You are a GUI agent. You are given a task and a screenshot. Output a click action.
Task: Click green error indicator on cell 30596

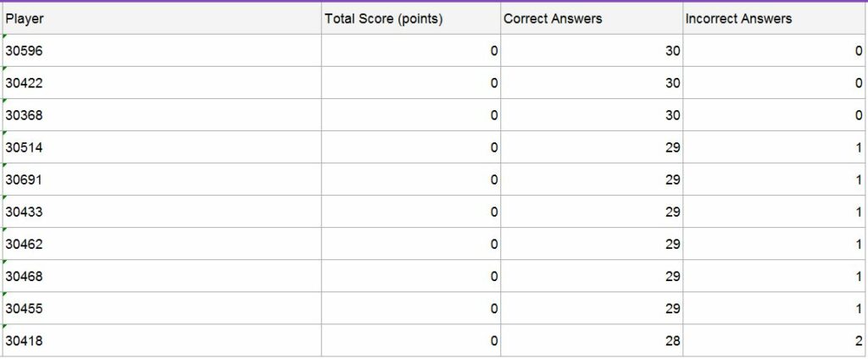[4, 36]
